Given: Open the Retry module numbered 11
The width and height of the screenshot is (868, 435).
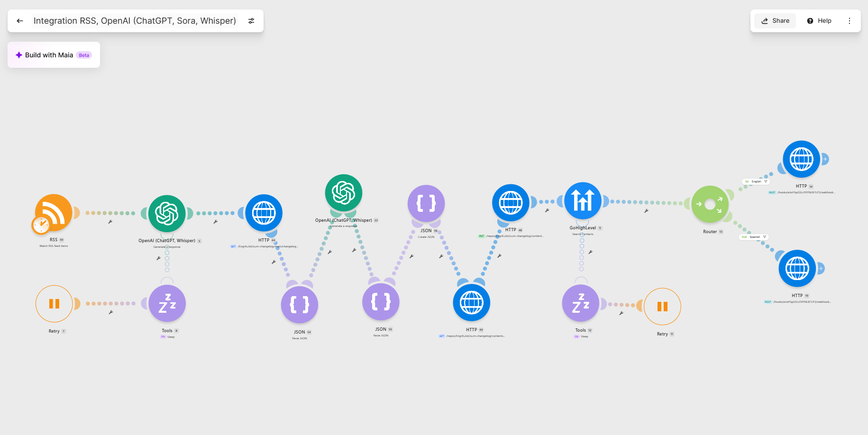Looking at the screenshot, I should point(662,307).
